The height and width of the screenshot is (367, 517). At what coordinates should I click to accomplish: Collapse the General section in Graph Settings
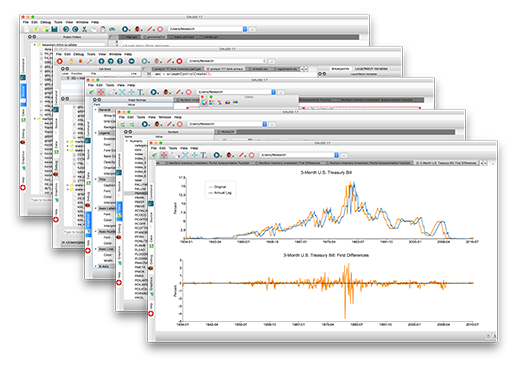(95, 110)
